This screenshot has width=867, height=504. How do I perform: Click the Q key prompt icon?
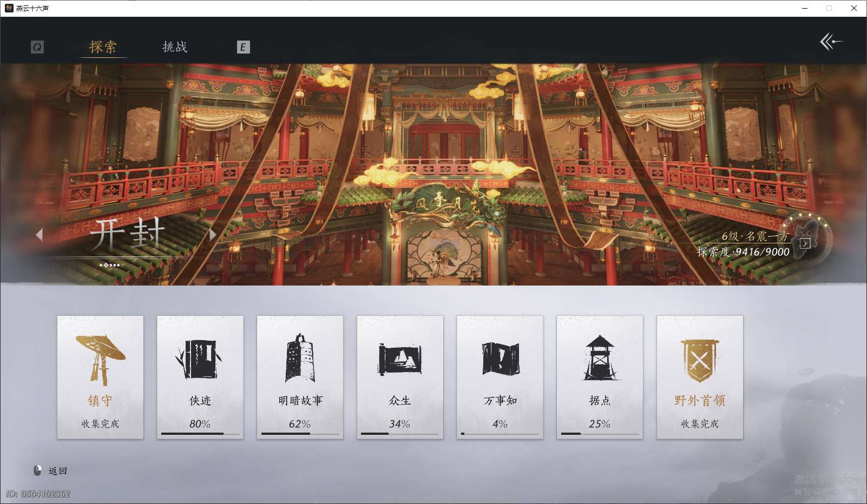pos(36,47)
